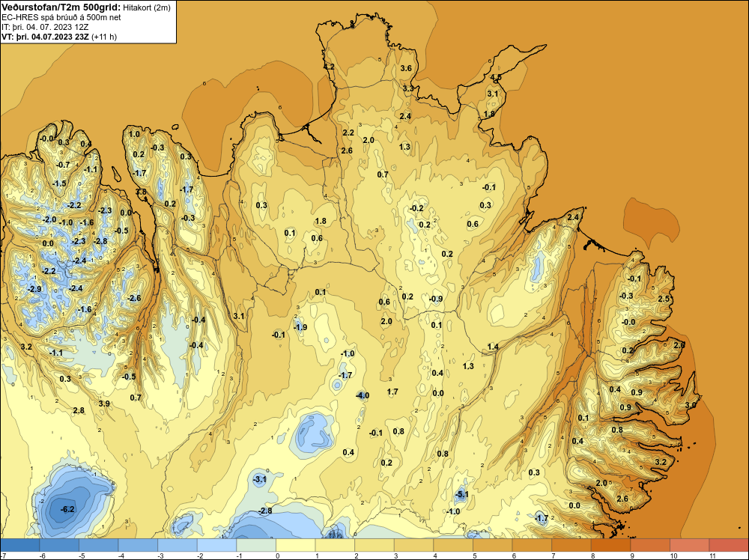
Task: Click the '2.5' temperature value on the map
Action: 664,299
